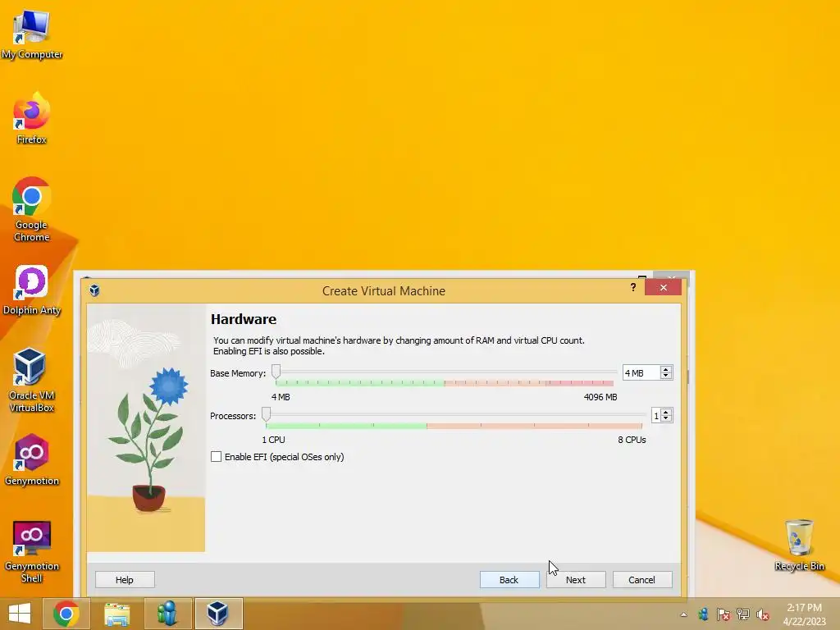Decrease processor count with down arrow
This screenshot has width=840, height=630.
click(666, 419)
